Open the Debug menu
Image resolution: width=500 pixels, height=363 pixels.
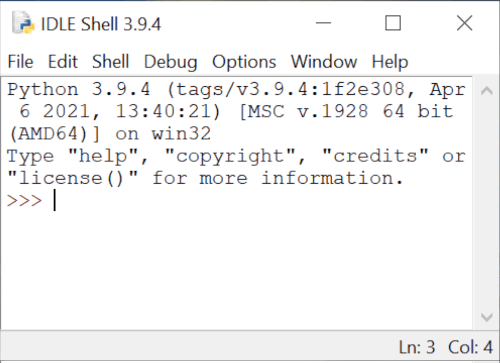click(170, 62)
